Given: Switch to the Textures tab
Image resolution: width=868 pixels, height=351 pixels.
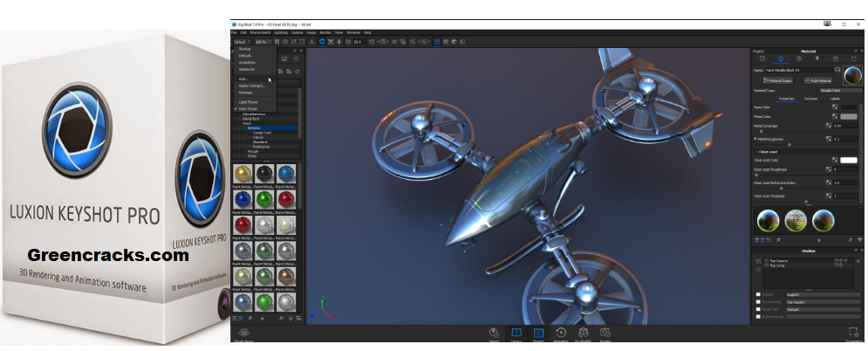Looking at the screenshot, I should click(810, 99).
